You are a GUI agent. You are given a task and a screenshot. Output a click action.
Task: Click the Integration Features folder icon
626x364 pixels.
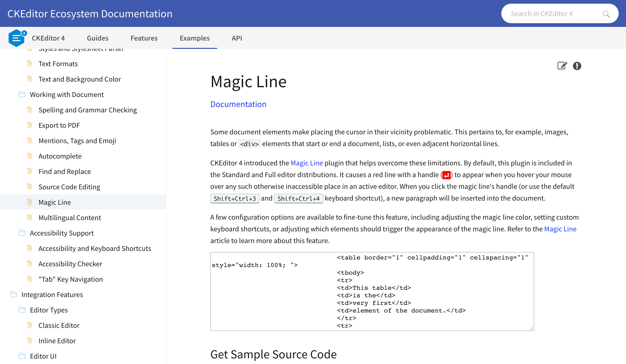point(13,294)
